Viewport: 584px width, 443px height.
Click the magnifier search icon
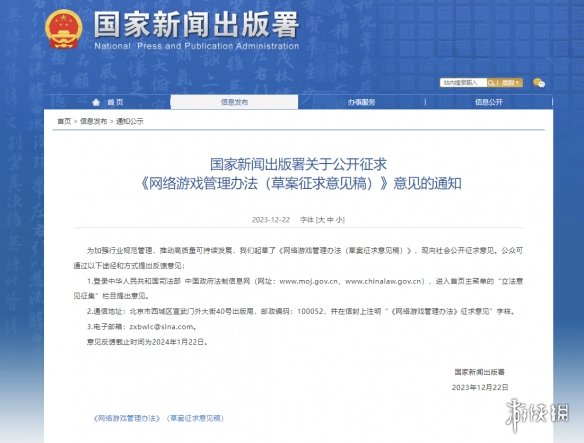491,83
